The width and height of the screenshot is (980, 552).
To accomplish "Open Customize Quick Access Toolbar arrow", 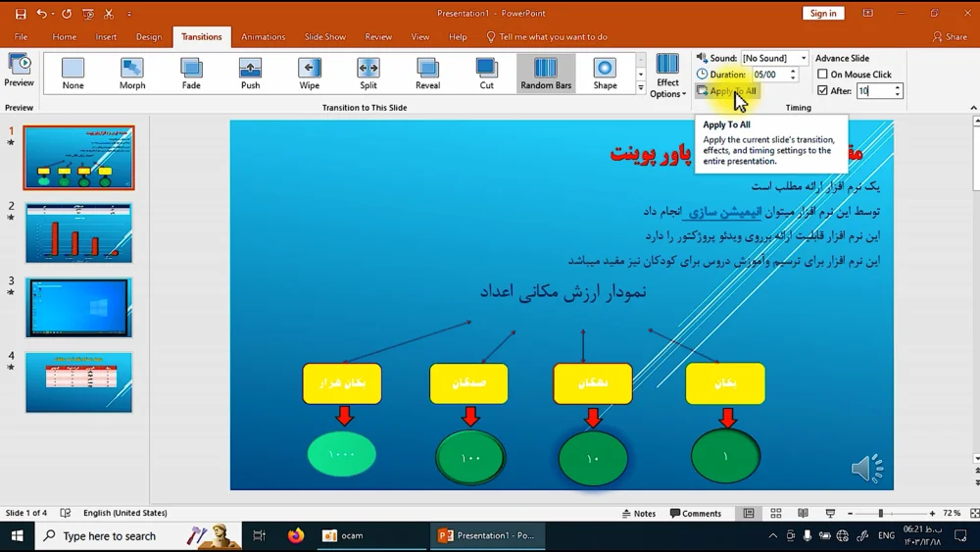I will (x=129, y=13).
